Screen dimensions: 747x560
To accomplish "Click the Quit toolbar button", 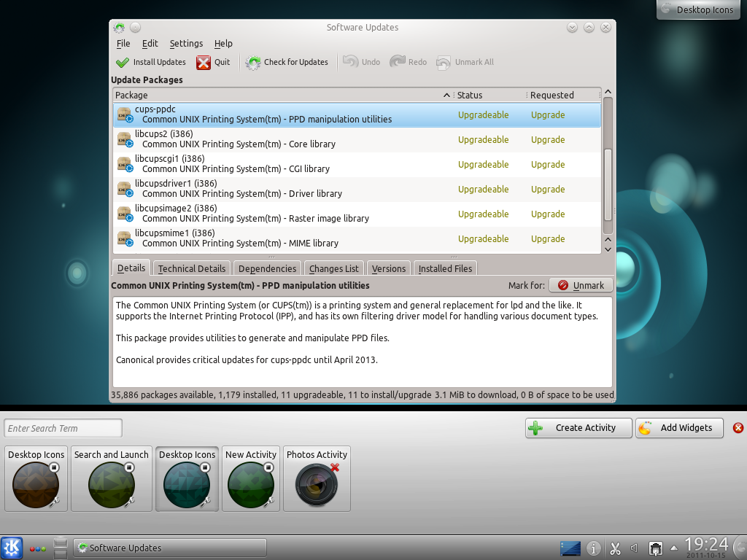I will coord(213,62).
